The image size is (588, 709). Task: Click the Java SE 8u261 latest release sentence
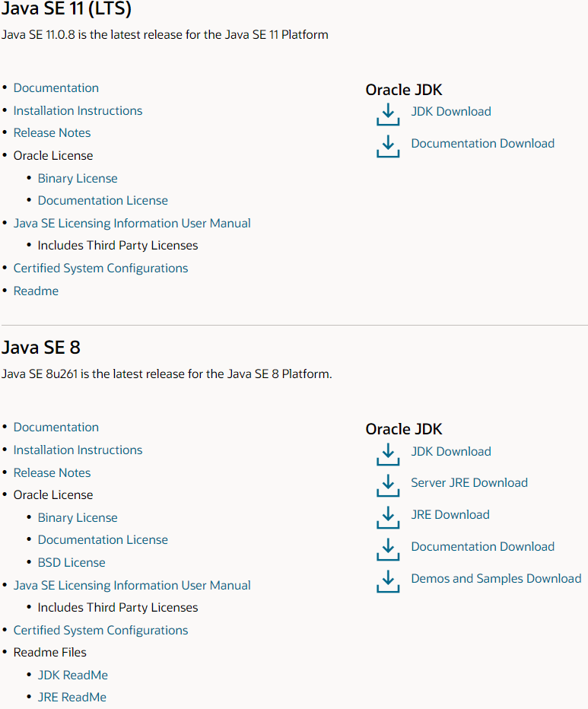click(167, 374)
